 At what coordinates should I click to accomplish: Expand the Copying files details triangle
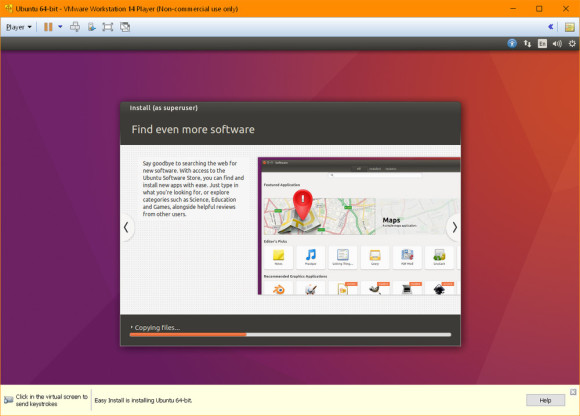(x=131, y=327)
